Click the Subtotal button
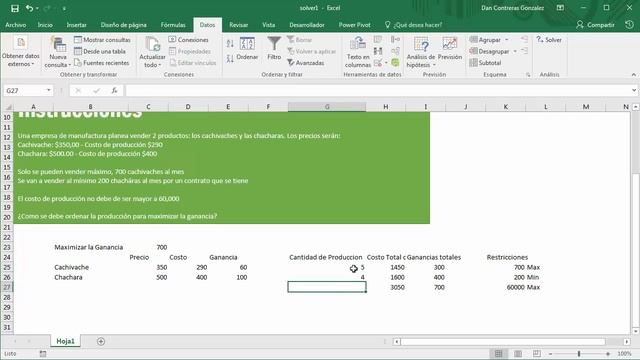 (485, 62)
